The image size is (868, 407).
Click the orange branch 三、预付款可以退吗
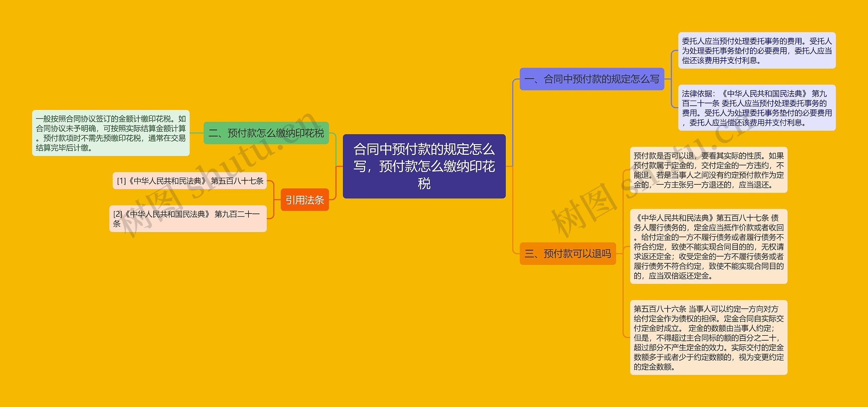pyautogui.click(x=568, y=253)
